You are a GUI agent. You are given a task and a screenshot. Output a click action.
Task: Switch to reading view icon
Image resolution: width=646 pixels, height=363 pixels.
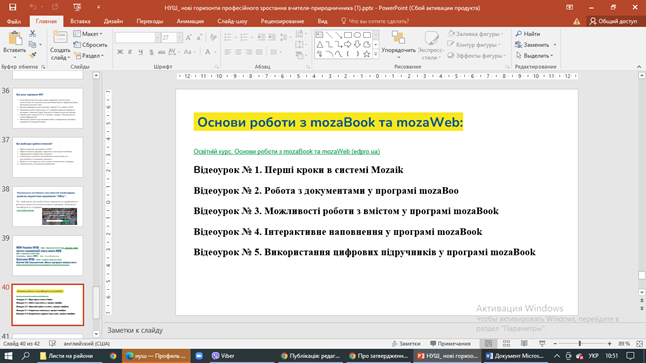[x=524, y=343]
